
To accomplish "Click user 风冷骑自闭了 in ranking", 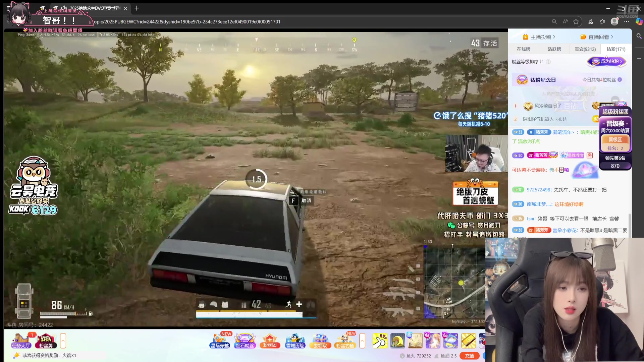I will (x=547, y=106).
